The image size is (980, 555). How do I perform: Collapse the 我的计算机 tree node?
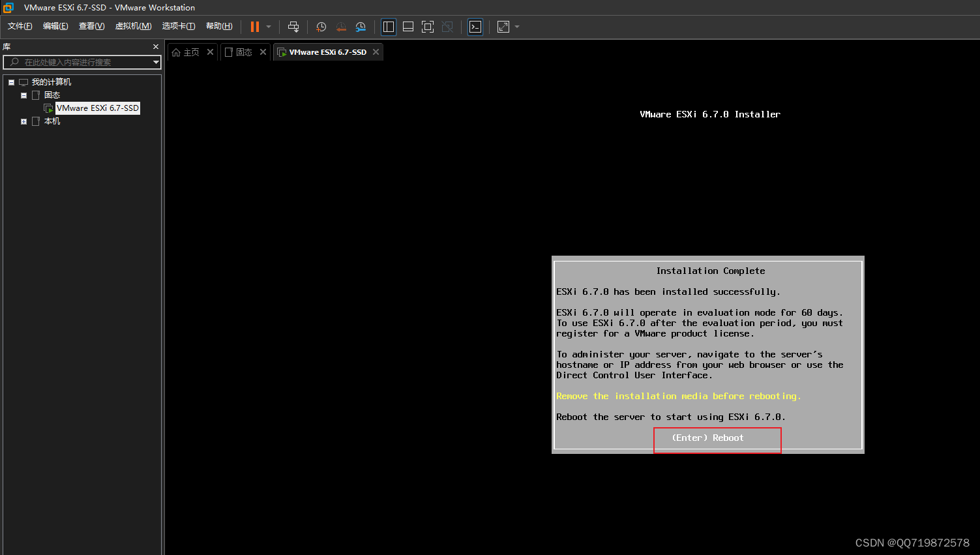[x=11, y=82]
